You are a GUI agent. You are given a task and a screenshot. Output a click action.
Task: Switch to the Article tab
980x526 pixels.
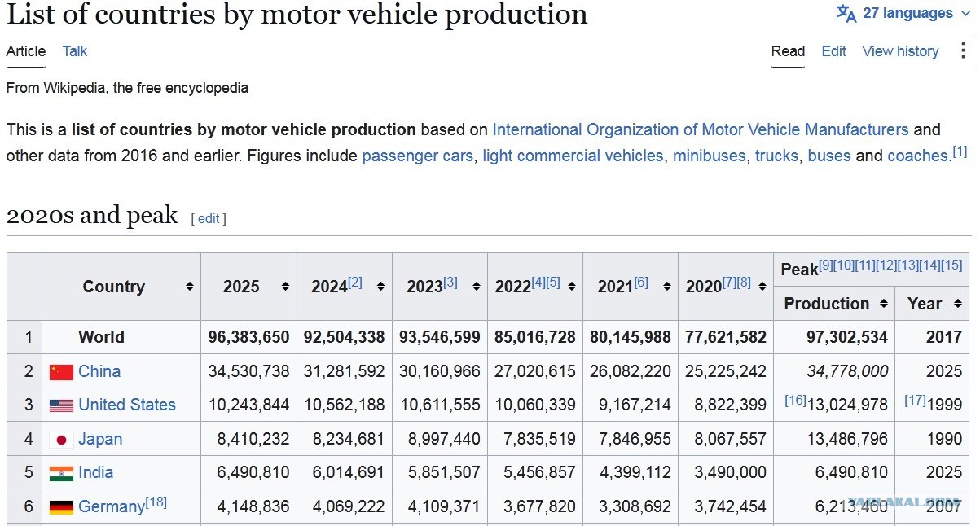(26, 51)
